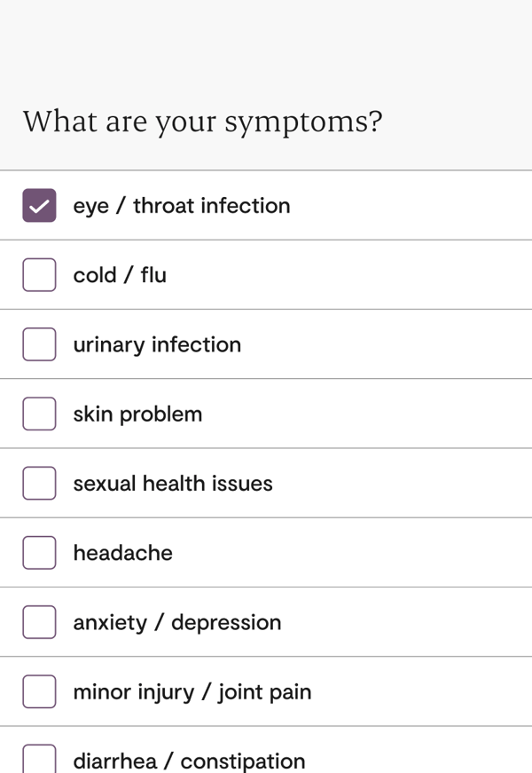Screen dimensions: 532x773
Task: Check the anxiety / depression box
Action: coord(39,622)
